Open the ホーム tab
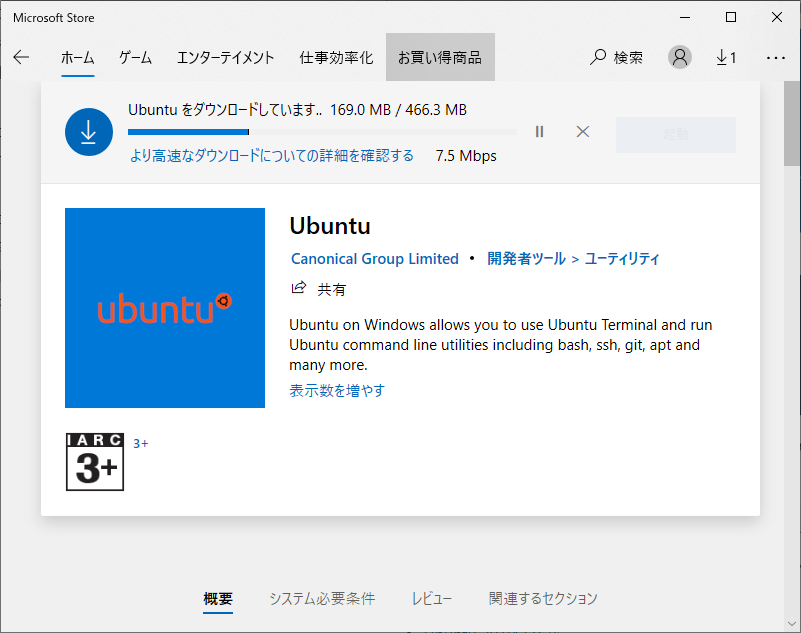801x633 pixels. (x=78, y=57)
